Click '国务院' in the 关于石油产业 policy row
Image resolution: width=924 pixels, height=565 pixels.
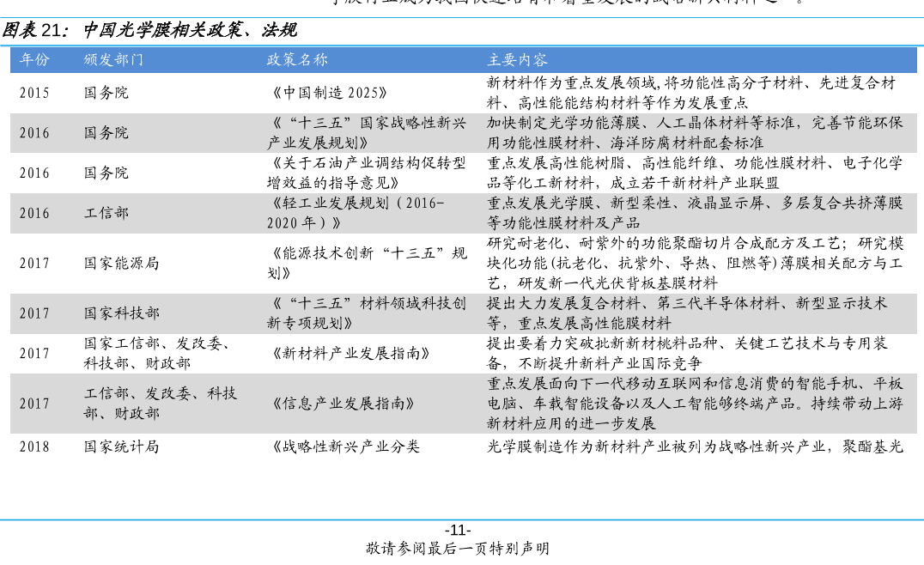[106, 173]
